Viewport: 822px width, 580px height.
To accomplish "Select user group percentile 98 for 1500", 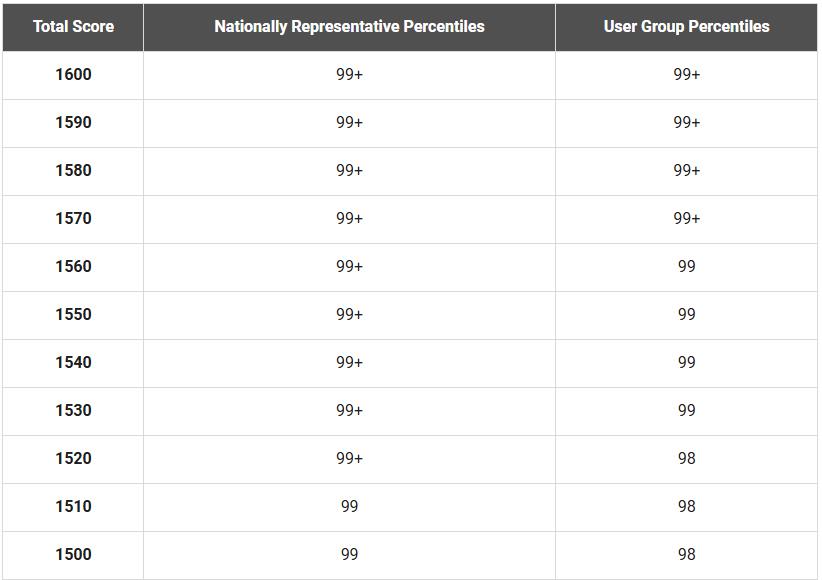I will click(x=686, y=554).
